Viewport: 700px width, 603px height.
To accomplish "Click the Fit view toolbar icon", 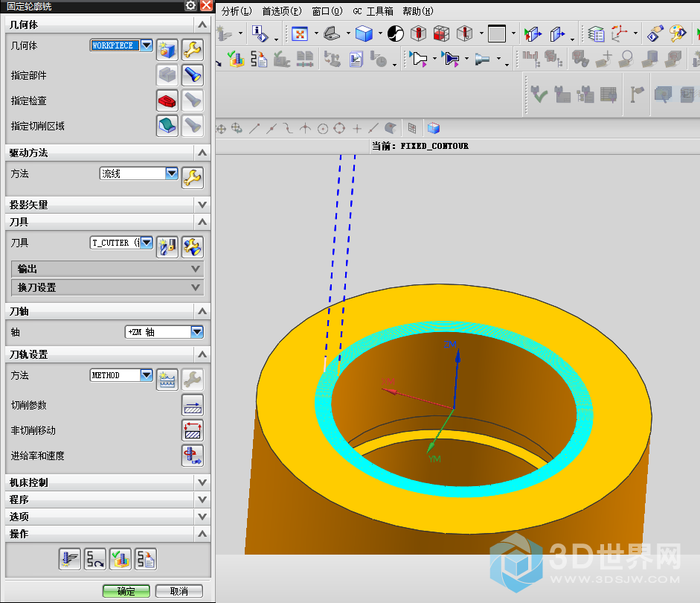I will [300, 33].
